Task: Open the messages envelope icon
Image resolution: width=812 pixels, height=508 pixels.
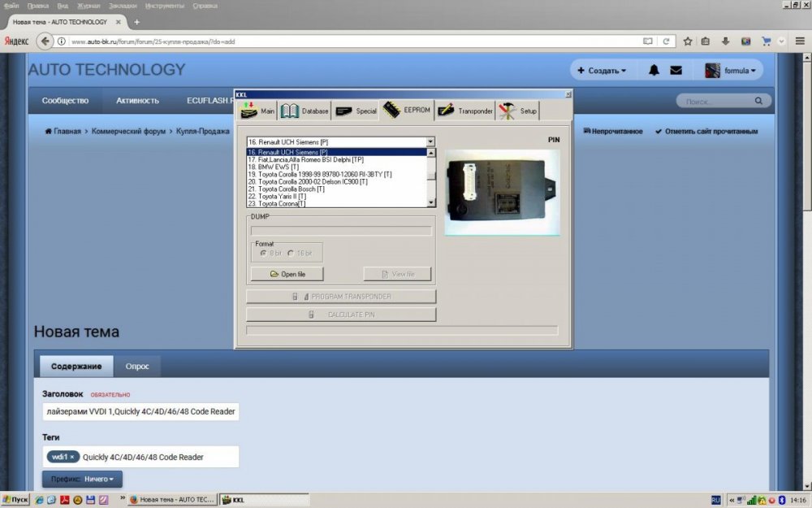Action: [x=676, y=71]
